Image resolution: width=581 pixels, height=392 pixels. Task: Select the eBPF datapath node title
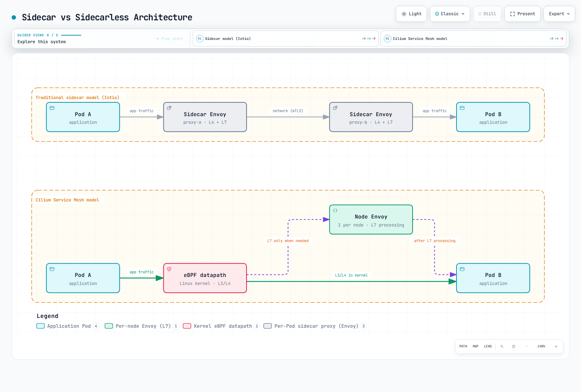point(205,275)
